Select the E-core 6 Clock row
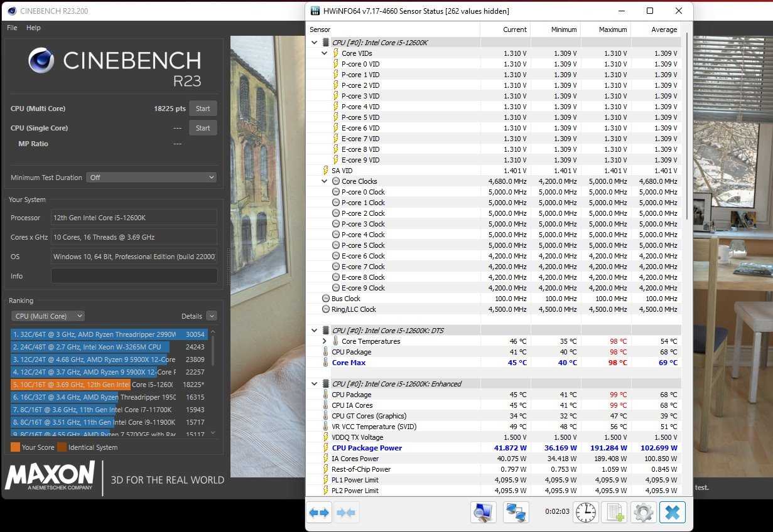This screenshot has width=773, height=532. pos(494,256)
